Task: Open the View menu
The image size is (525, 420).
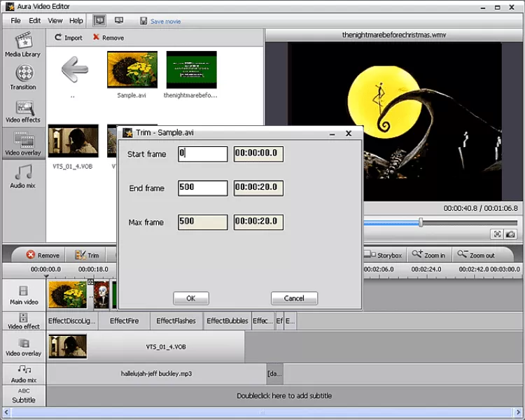Action: click(55, 21)
